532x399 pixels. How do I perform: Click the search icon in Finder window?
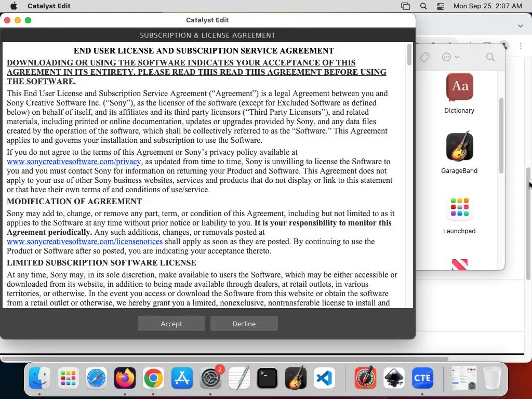pos(490,57)
